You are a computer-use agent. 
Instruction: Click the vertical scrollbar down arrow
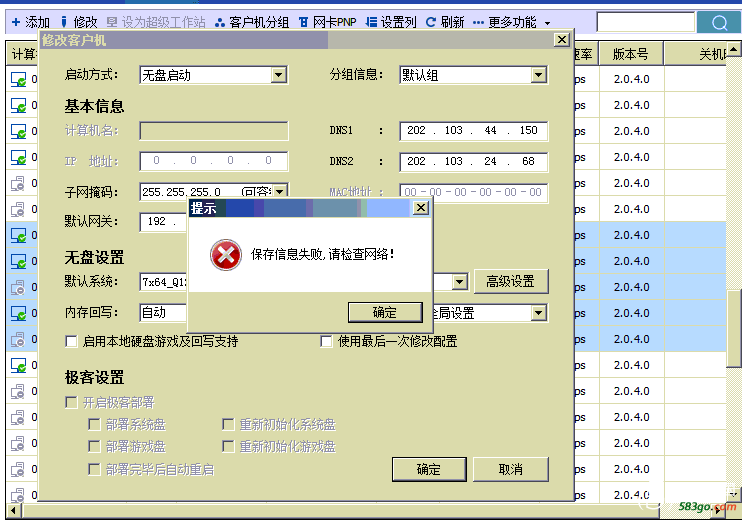tap(733, 494)
